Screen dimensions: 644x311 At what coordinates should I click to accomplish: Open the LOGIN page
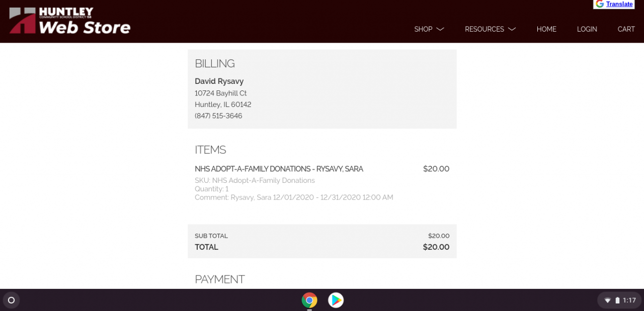[x=587, y=29]
